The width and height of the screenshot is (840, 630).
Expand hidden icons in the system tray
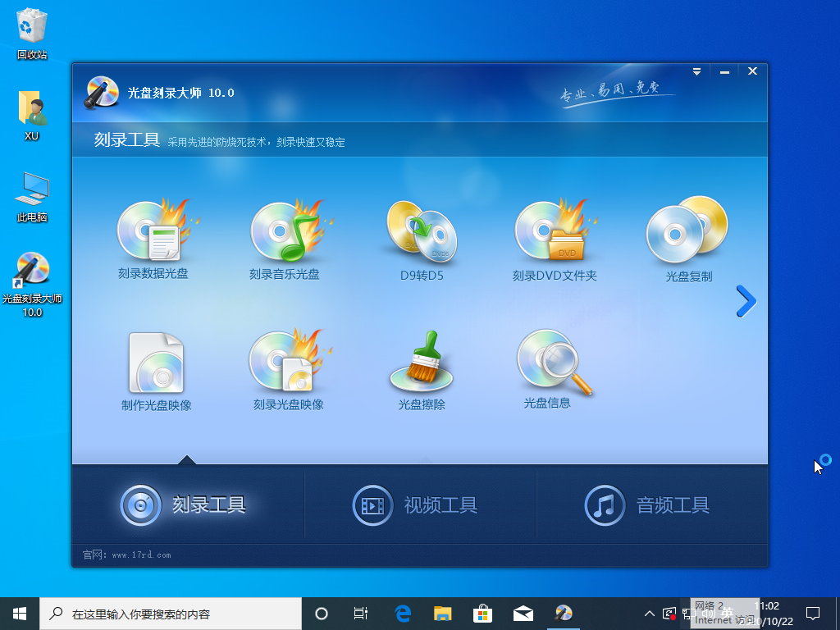point(649,613)
